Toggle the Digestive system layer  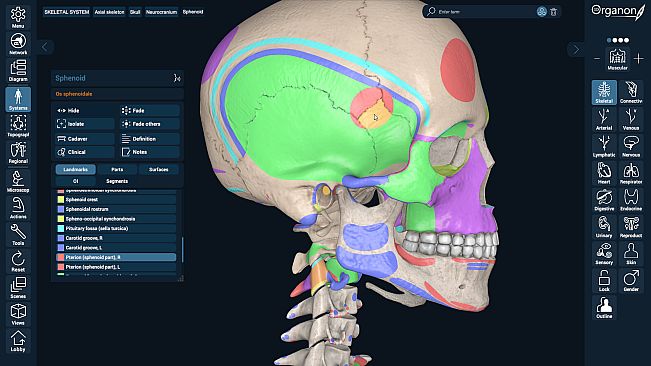(x=604, y=200)
